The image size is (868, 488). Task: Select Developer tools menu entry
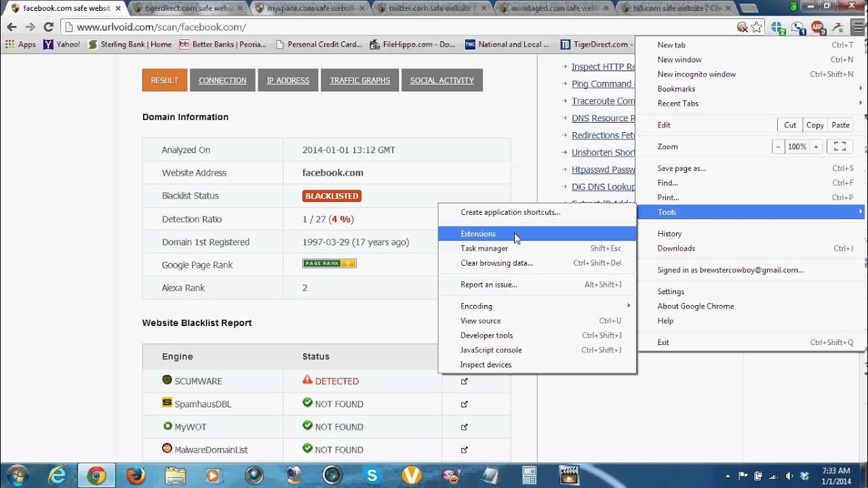(537, 335)
